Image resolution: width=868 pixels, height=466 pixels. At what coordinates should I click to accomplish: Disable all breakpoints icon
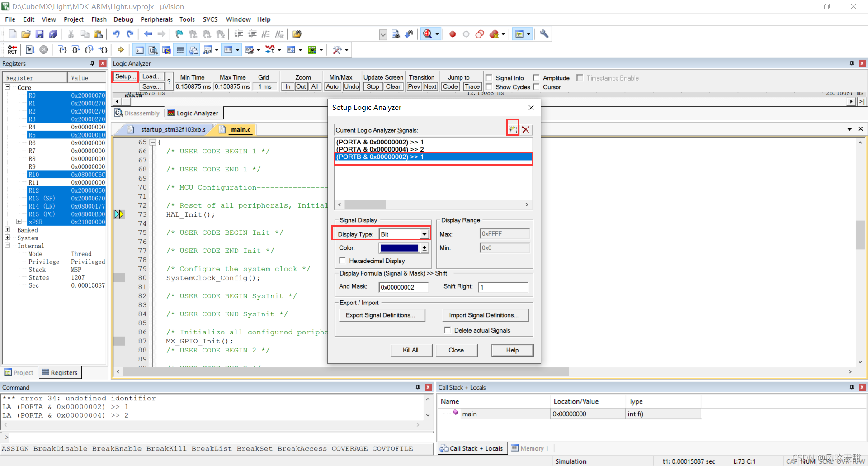(x=480, y=34)
